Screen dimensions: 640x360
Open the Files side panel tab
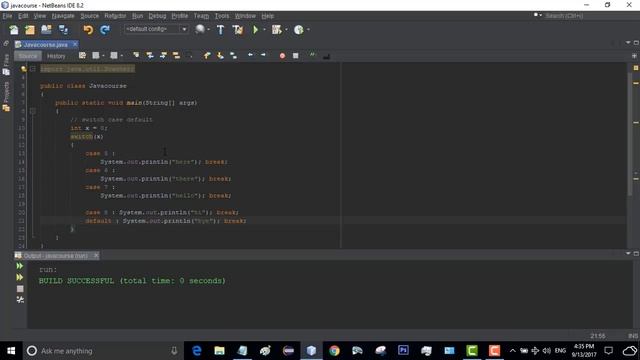coord(6,65)
